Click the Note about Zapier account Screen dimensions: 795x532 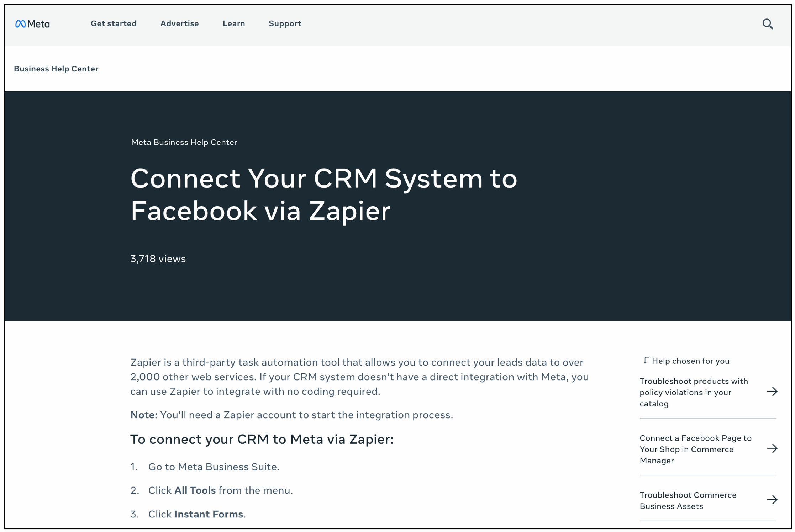coord(291,415)
